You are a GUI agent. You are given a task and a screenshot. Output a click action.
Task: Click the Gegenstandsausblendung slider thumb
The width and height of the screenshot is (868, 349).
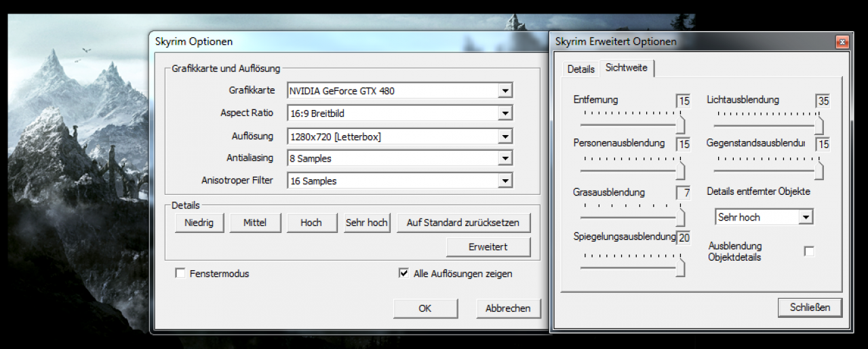click(819, 170)
